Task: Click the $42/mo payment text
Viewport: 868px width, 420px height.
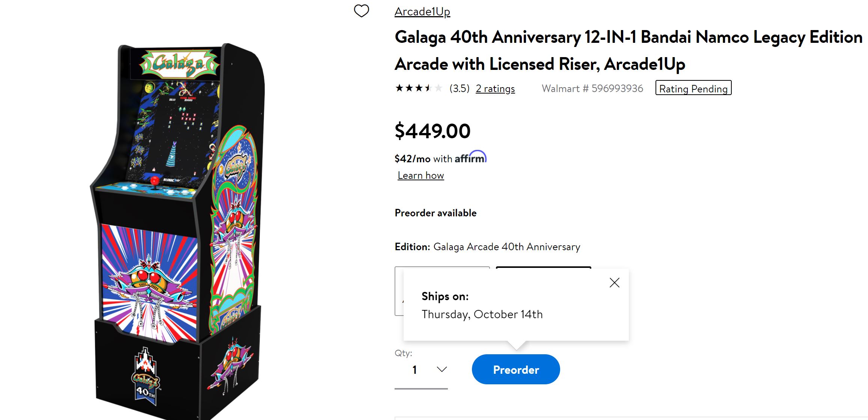Action: 412,159
